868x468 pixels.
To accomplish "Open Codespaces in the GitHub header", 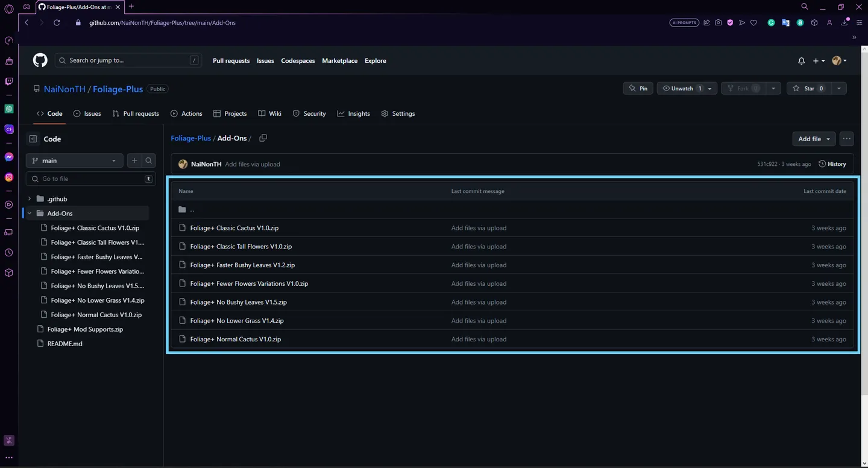I will [298, 61].
